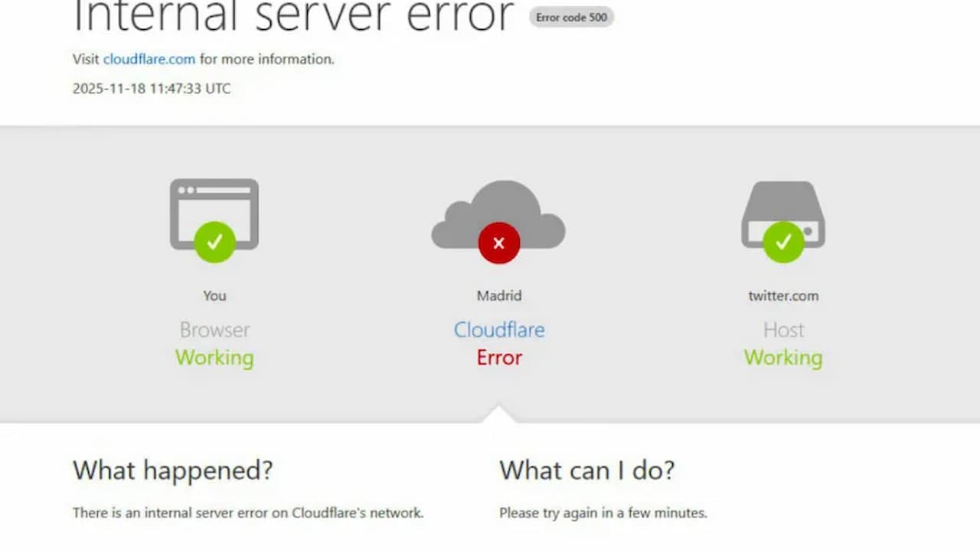Click the What happened? heading
980x551 pixels.
173,470
